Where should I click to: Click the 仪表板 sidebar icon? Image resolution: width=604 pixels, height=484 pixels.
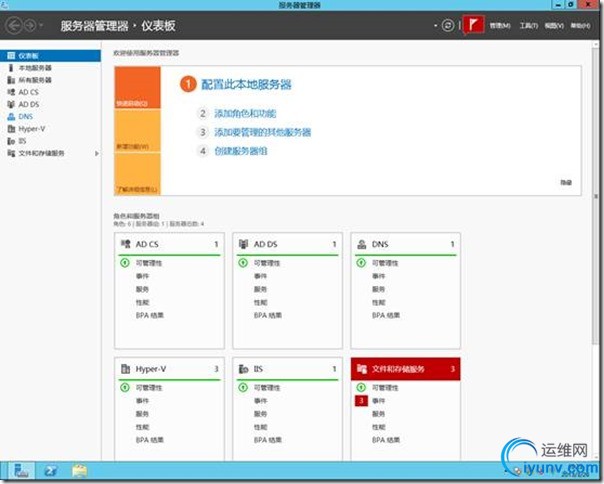[11, 56]
